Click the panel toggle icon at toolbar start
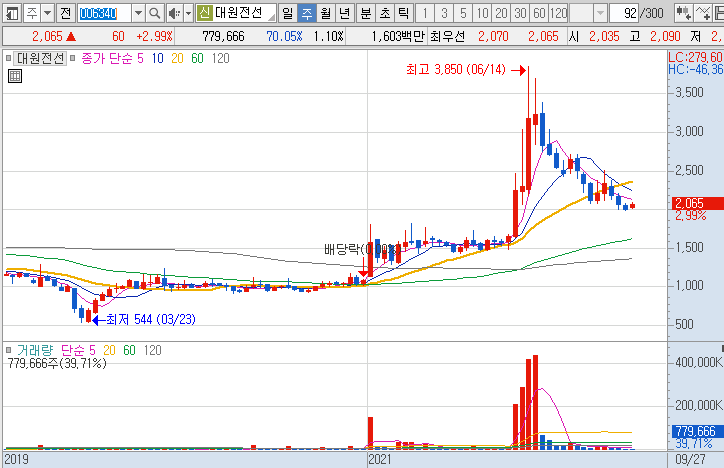Viewport: 724px width, 468px height. point(11,13)
